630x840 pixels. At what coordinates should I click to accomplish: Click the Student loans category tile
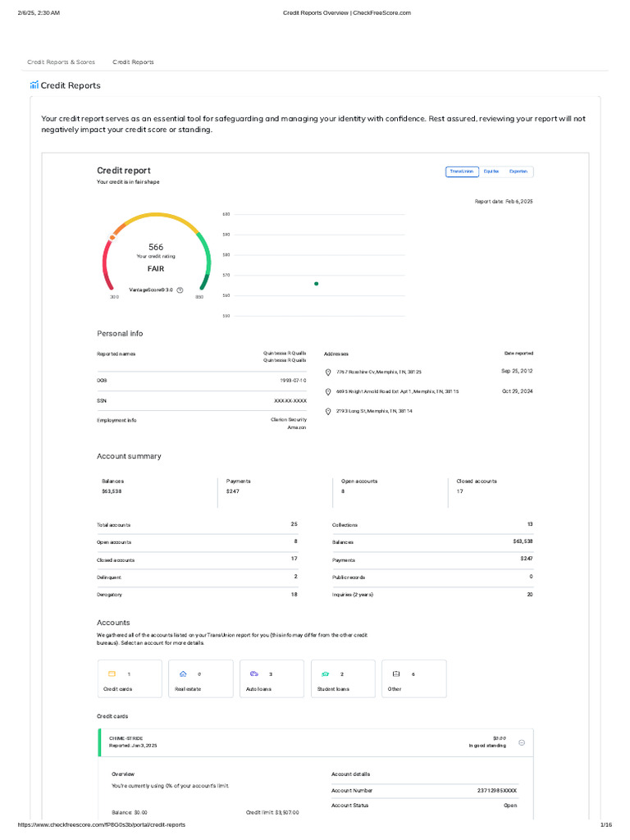click(x=343, y=678)
